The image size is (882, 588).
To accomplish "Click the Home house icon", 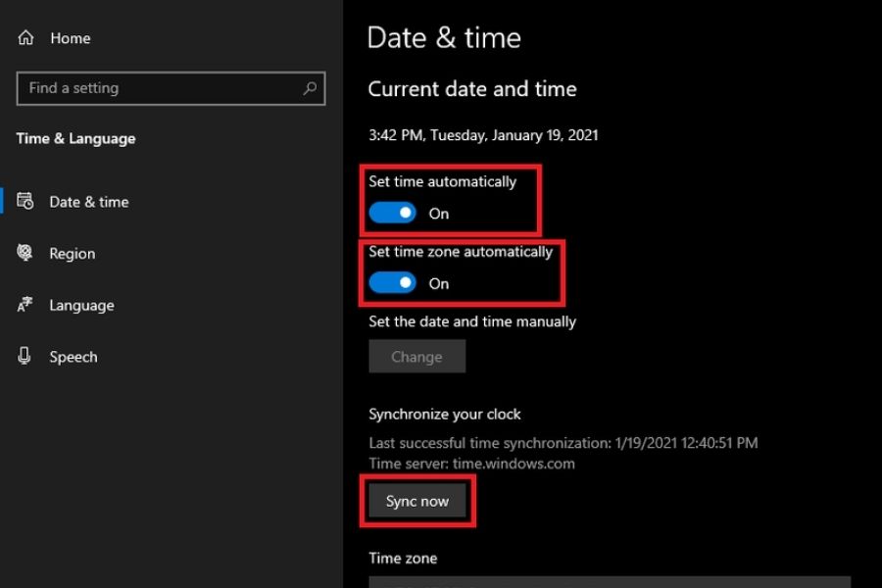I will [x=26, y=38].
